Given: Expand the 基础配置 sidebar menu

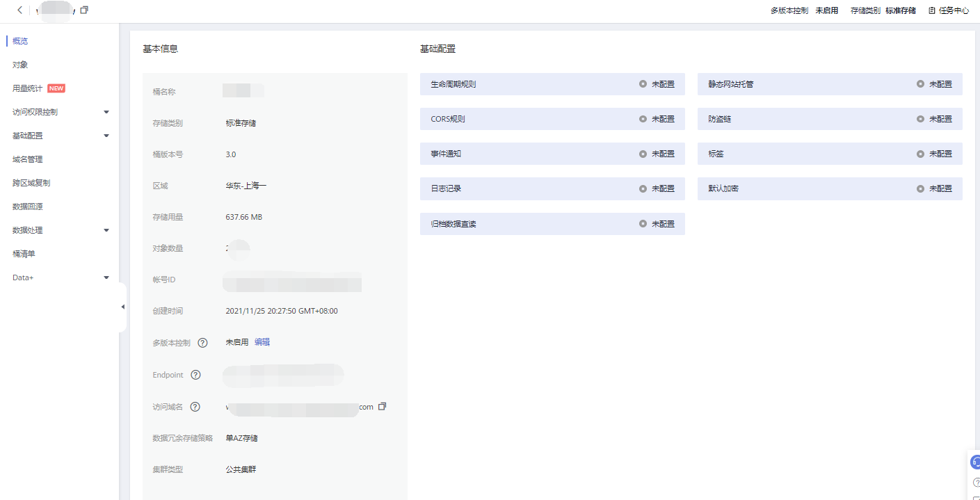Looking at the screenshot, I should point(106,136).
